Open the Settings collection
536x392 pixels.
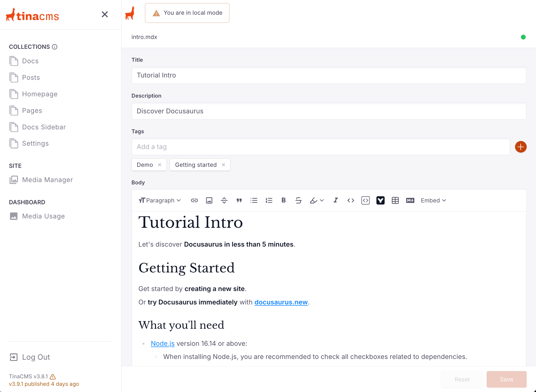click(29, 143)
